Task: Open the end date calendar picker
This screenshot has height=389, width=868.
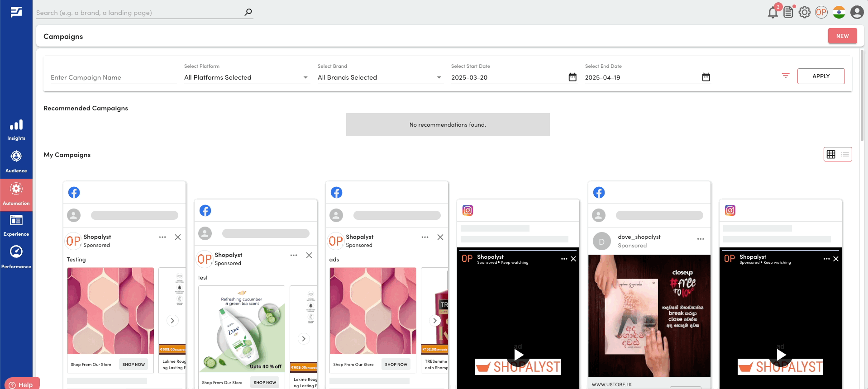Action: (706, 77)
